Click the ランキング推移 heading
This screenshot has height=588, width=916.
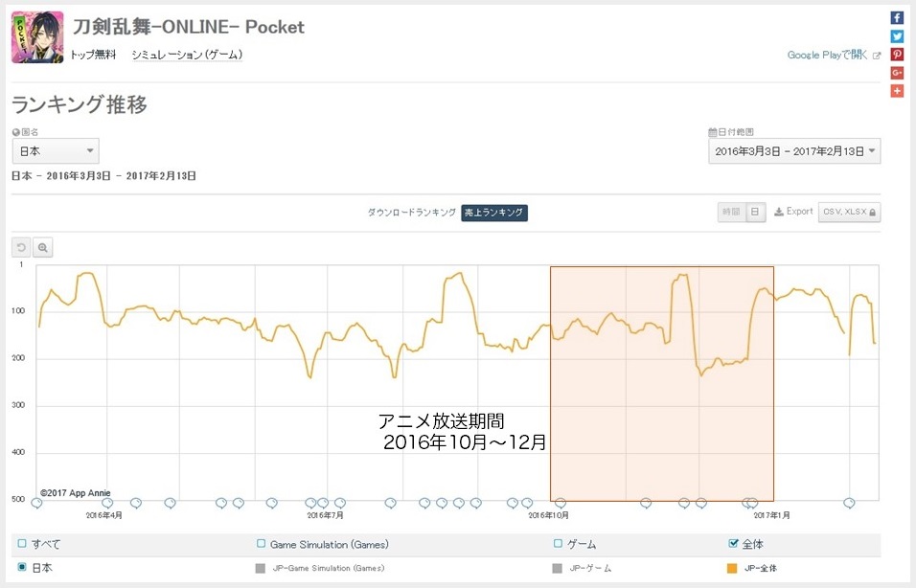(80, 104)
